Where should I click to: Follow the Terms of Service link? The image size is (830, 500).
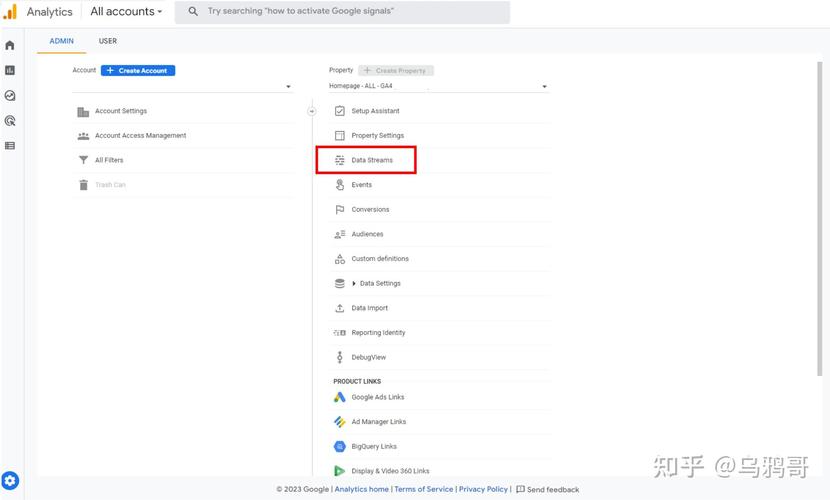coord(423,489)
